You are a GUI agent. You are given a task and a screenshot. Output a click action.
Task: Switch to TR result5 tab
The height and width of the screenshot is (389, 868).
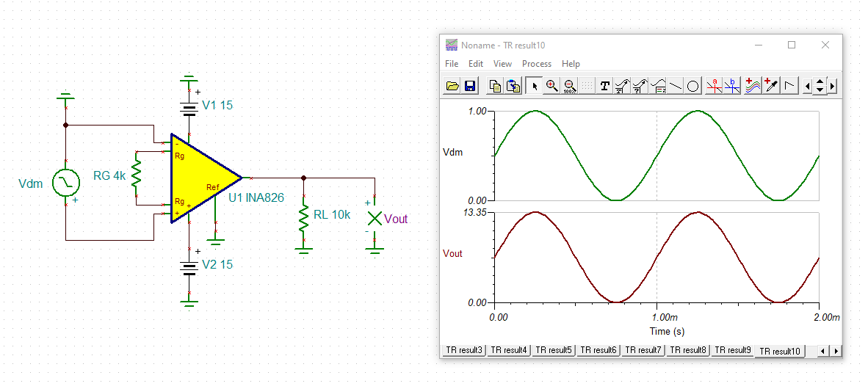(554, 349)
